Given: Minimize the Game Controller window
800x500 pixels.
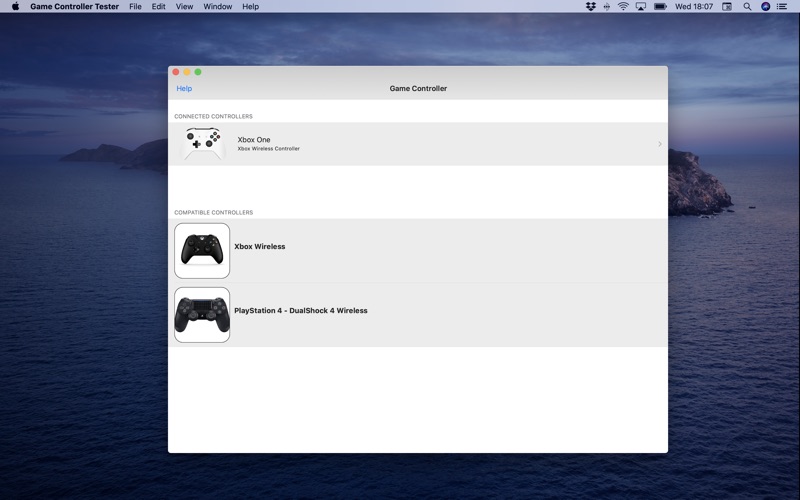Looking at the screenshot, I should tap(187, 72).
